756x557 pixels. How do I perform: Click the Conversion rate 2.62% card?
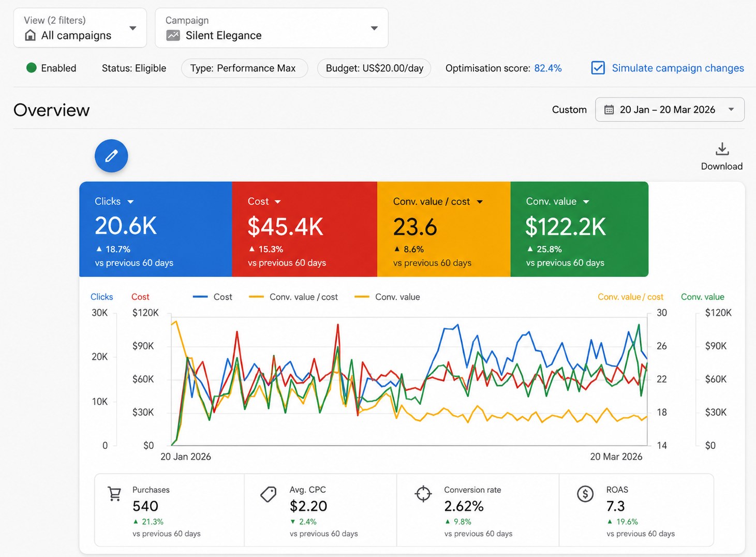coord(478,510)
